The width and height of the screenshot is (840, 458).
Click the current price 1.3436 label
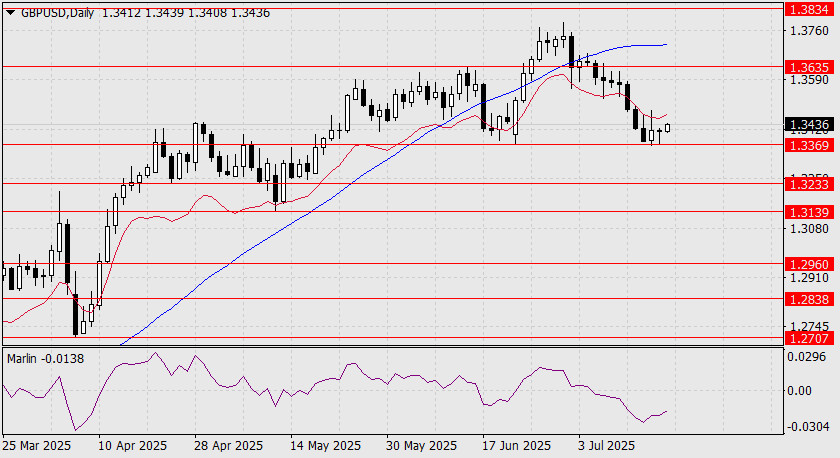pos(809,125)
